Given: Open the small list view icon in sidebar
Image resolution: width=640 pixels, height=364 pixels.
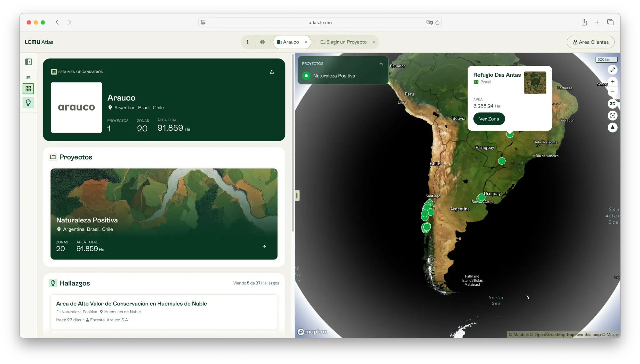Looking at the screenshot, I should click(x=28, y=78).
